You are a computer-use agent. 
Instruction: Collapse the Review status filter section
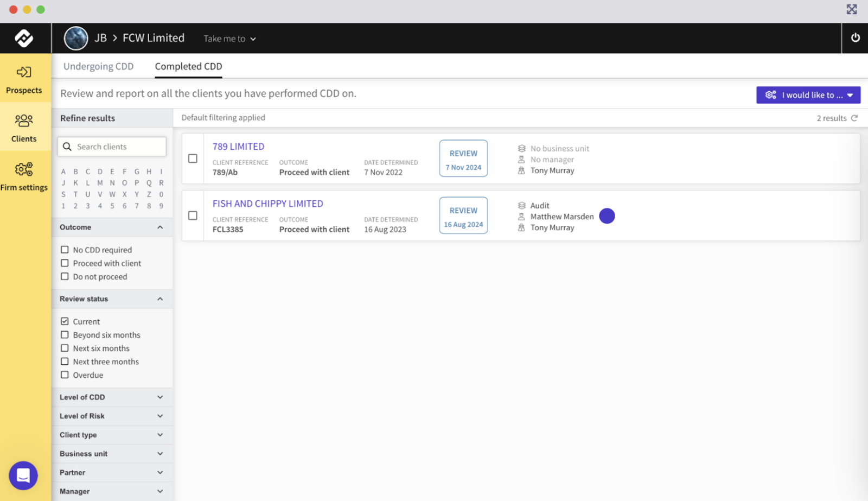pyautogui.click(x=160, y=299)
